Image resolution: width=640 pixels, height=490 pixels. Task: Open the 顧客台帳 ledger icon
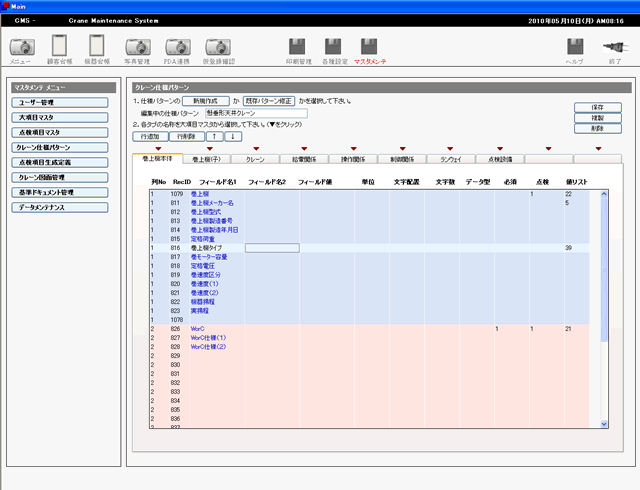pos(60,45)
